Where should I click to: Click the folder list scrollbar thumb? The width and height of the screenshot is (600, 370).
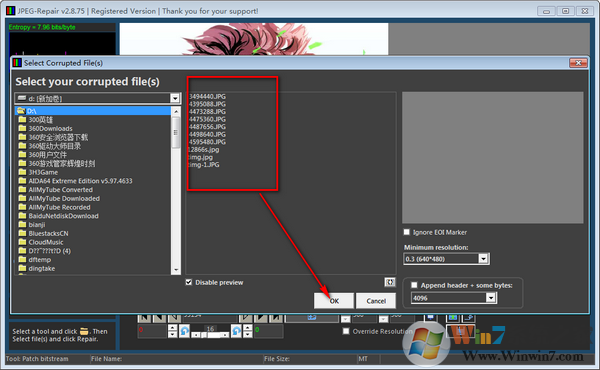coord(176,132)
